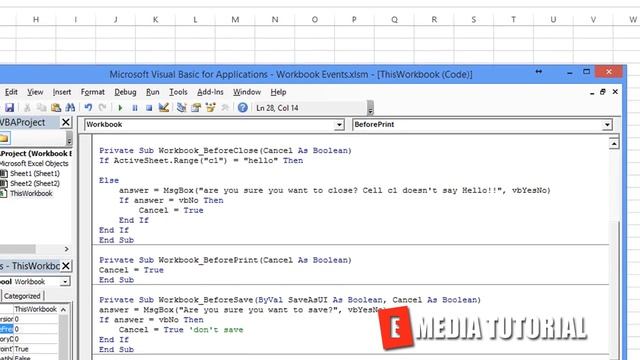640x360 pixels.
Task: Select column Q header in Excel
Action: click(394, 20)
